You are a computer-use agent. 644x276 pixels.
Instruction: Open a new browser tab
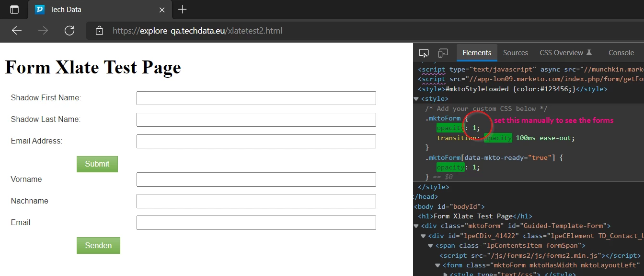[182, 10]
